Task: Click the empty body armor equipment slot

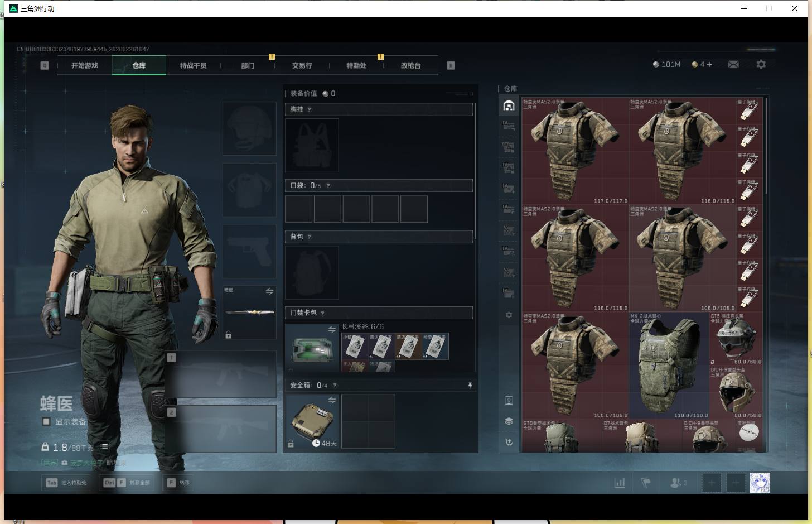Action: click(249, 190)
